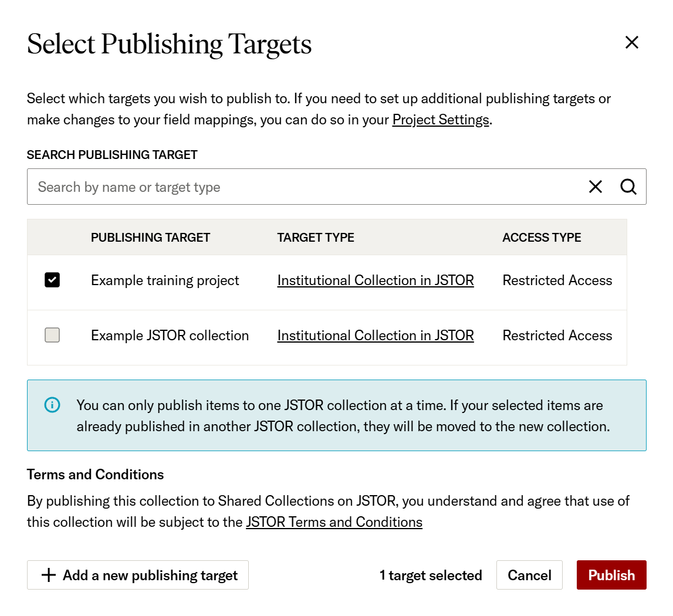The image size is (673, 616).
Task: Click the info icon in the blue notice
Action: click(52, 405)
